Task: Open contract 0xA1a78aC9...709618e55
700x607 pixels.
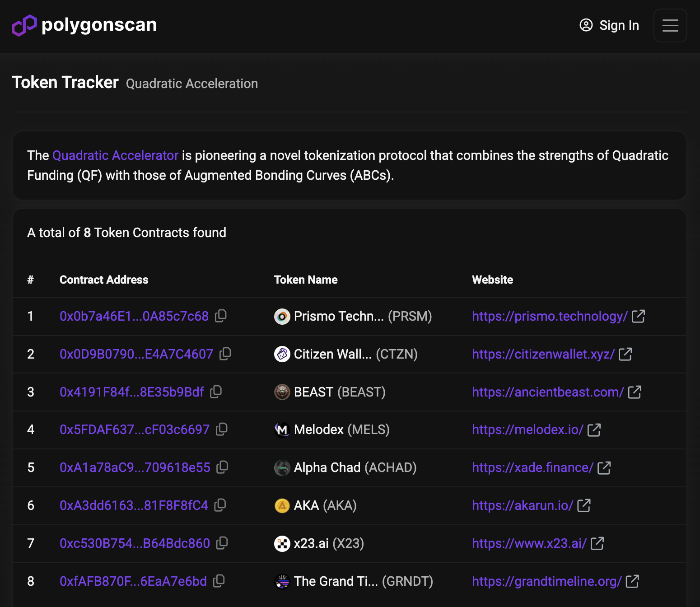Action: click(135, 467)
